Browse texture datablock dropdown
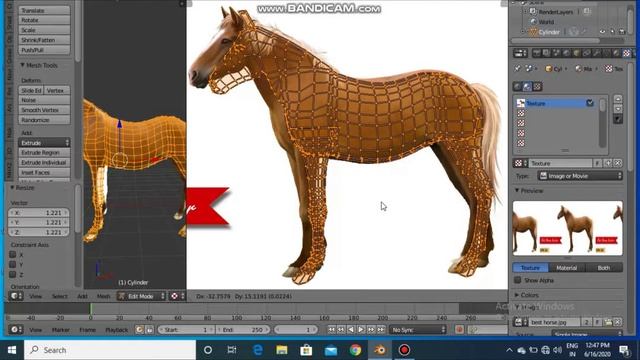This screenshot has width=640, height=360. pyautogui.click(x=520, y=163)
